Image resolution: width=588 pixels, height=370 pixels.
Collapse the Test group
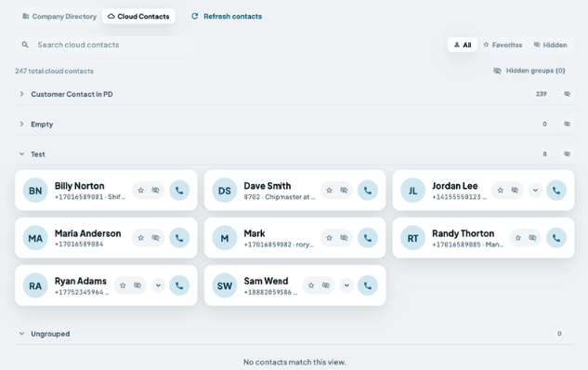coord(21,153)
